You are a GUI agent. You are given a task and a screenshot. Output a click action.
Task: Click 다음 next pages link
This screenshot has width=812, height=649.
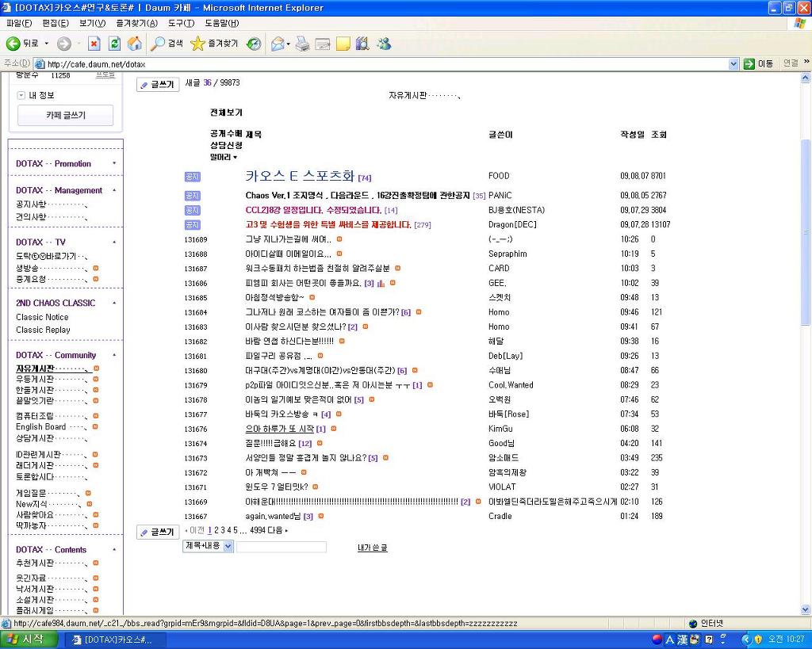[277, 530]
